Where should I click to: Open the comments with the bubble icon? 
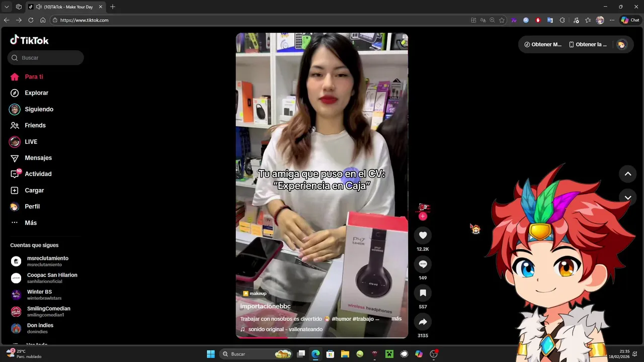(423, 264)
